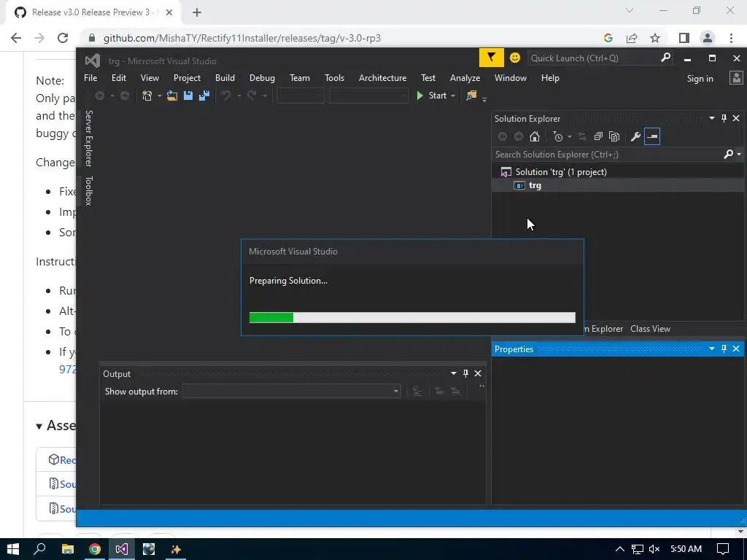The image size is (747, 560).
Task: Click the yellow notifications flag icon
Action: tap(491, 58)
